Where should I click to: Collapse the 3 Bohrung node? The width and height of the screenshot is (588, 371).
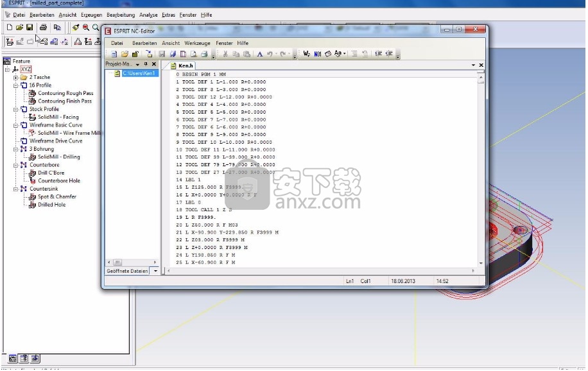tap(16, 150)
